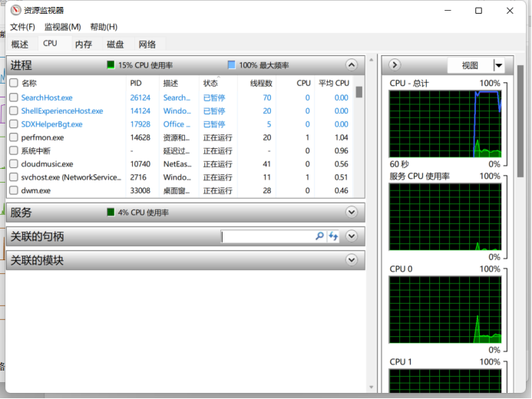This screenshot has height=399, width=532.
Task: Open the 帮助(H) menu
Action: 104,27
